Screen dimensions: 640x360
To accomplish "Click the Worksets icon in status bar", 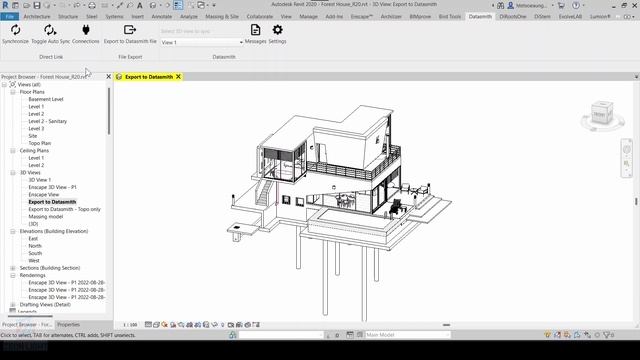I will [x=232, y=335].
